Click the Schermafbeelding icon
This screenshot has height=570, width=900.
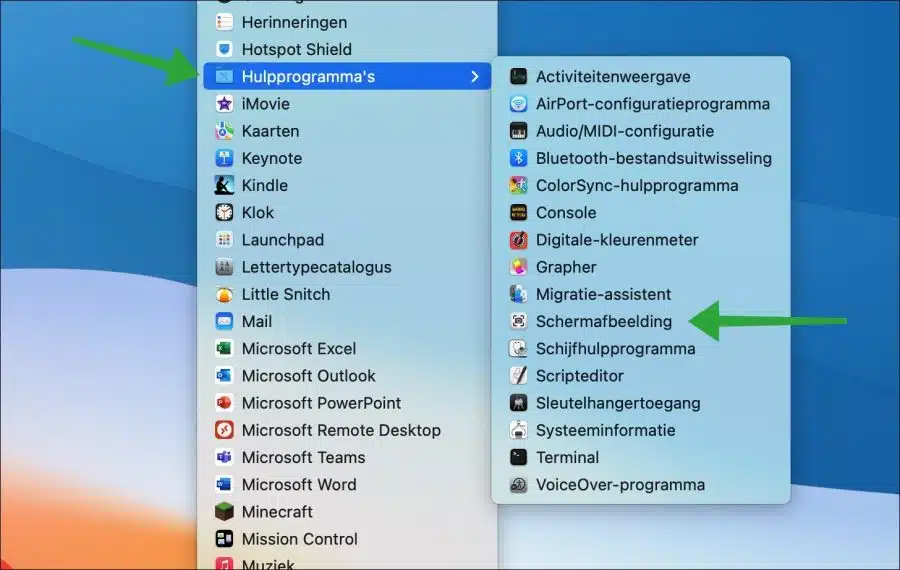(x=518, y=321)
